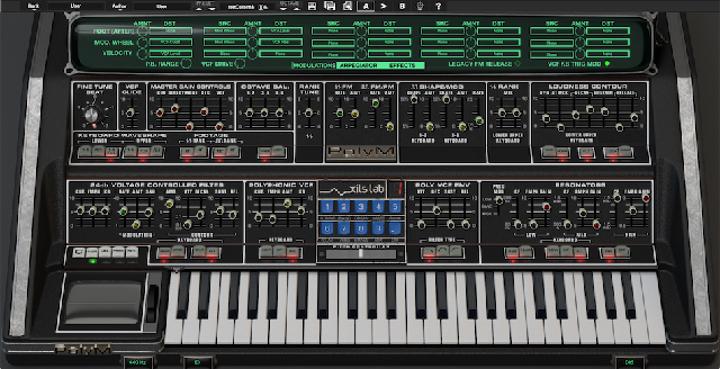Click the save preset floppy disk icon

[x=312, y=6]
